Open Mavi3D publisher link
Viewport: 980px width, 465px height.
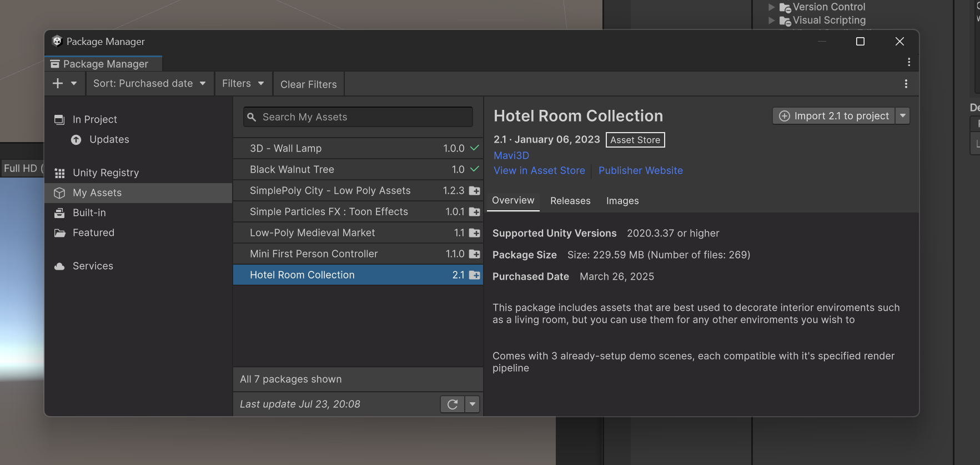[x=511, y=156]
